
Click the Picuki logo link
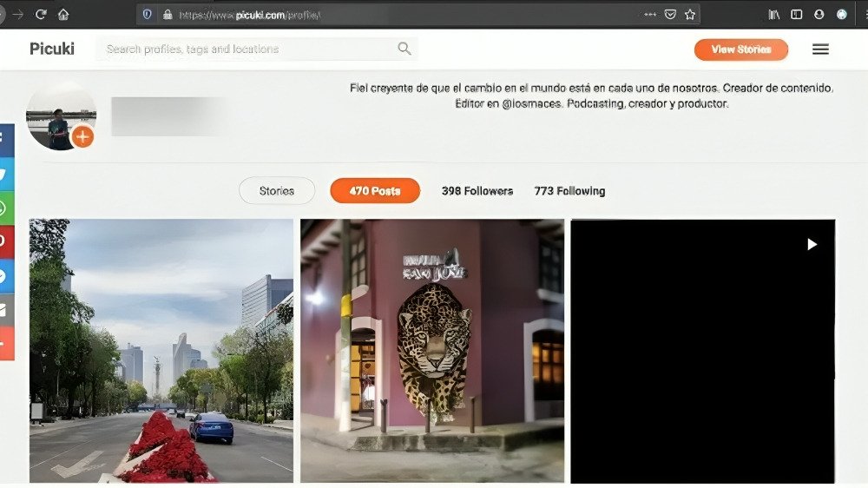click(52, 49)
